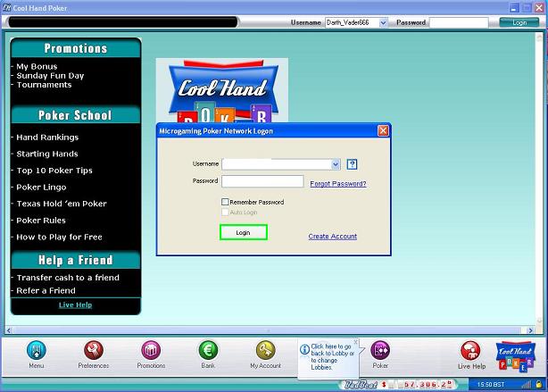Open the My Account key icon
Screen dimensions: 548x392
pyautogui.click(x=266, y=350)
